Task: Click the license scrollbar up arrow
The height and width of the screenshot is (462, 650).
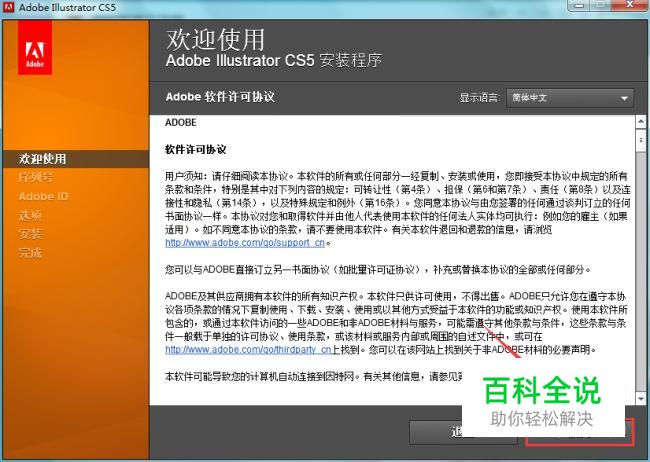Action: pos(640,122)
